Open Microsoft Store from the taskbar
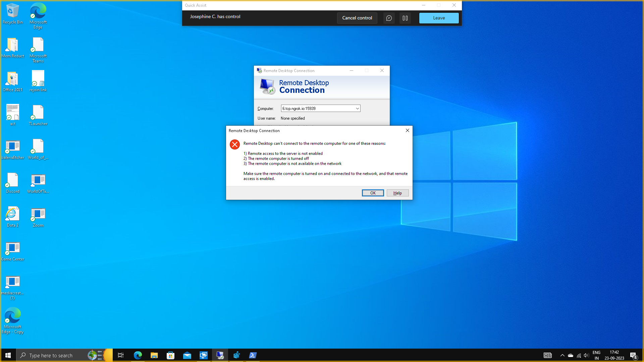Screen dimensions: 644x362 (170, 355)
